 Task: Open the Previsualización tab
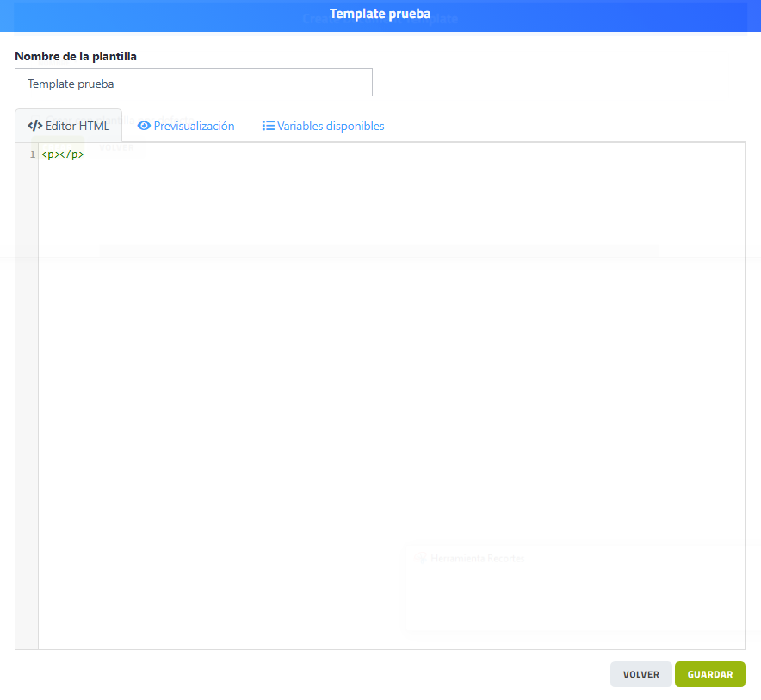point(194,126)
